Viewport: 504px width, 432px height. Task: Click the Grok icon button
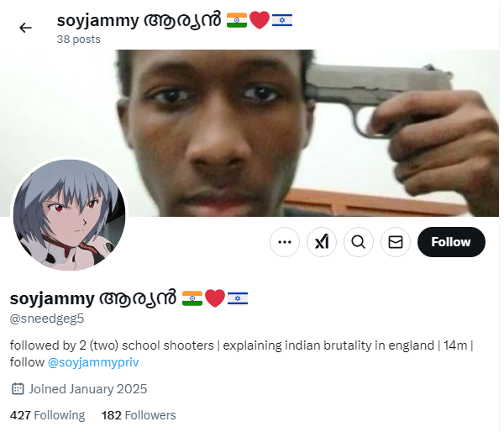pos(322,242)
